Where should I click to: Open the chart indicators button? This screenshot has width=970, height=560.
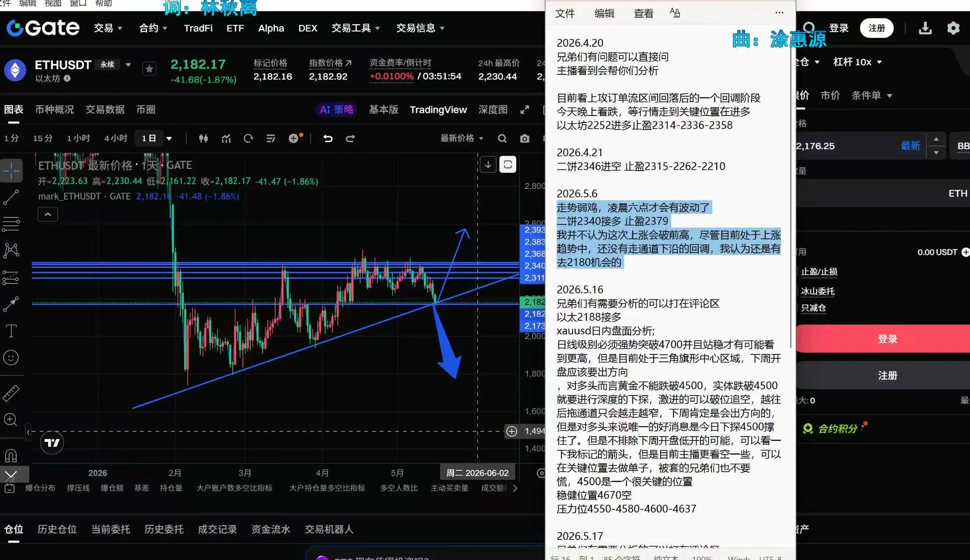226,139
